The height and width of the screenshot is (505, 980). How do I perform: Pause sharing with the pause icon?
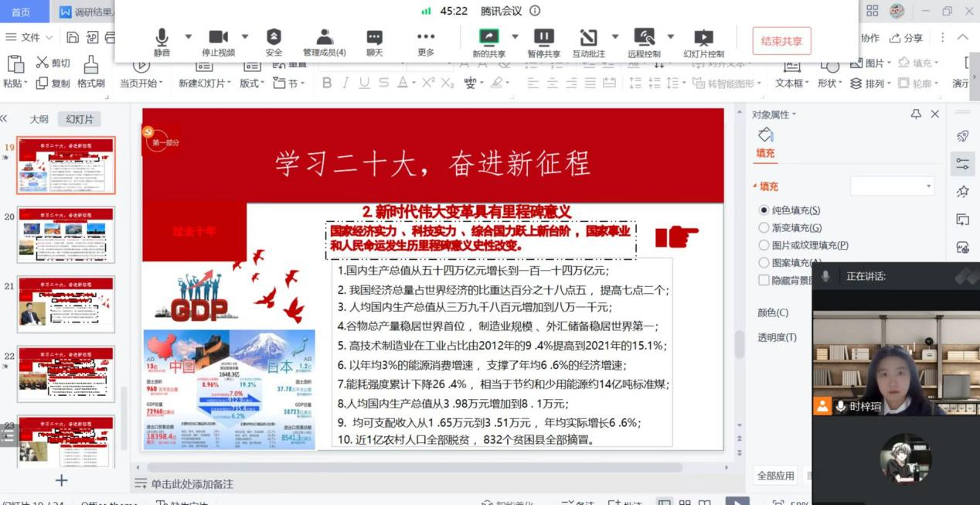tap(544, 41)
